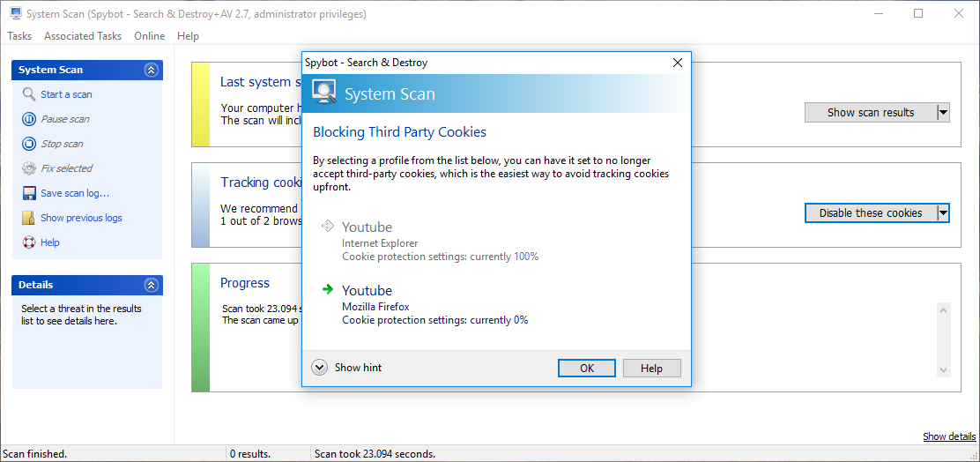Click the Help button in the dialog

click(652, 369)
